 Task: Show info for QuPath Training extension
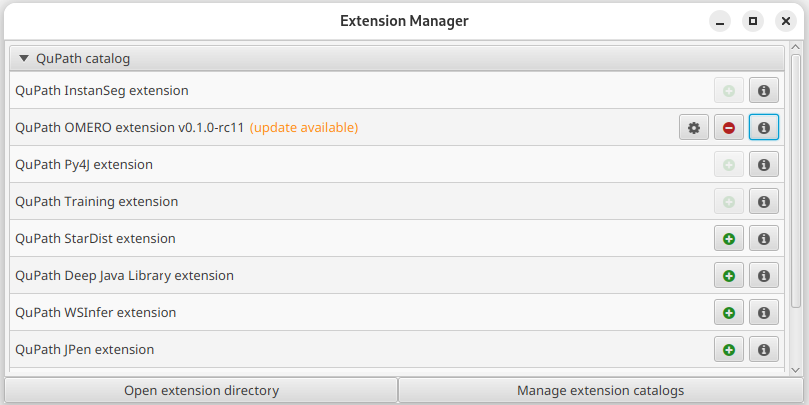[764, 202]
